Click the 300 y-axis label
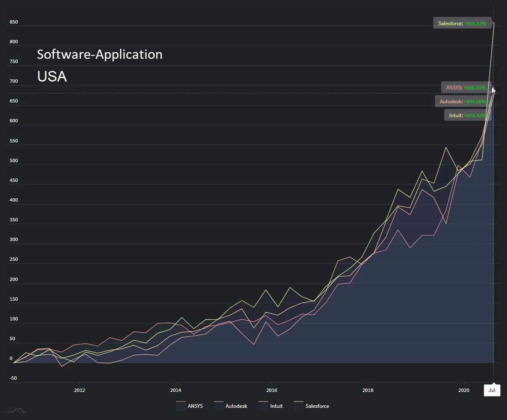507x420 pixels. pyautogui.click(x=14, y=239)
